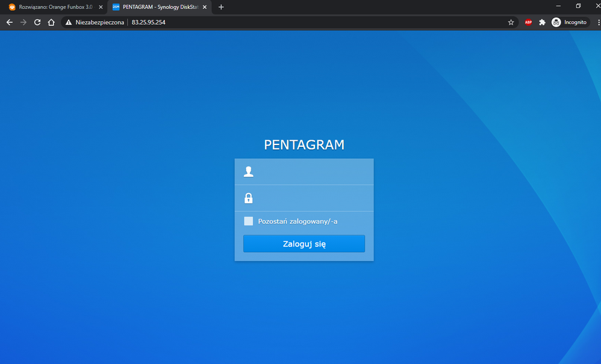Bookmark this page with the star icon
This screenshot has width=601, height=364.
point(511,22)
